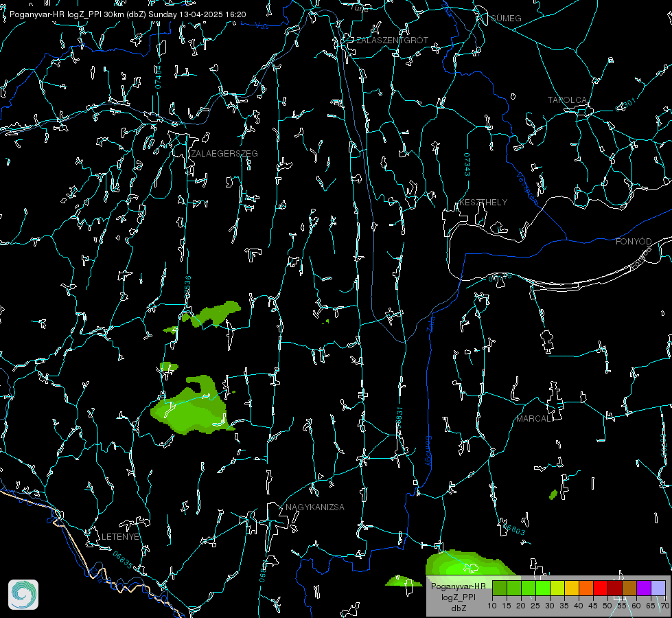Click the small green echo southwest of Marcali

[x=553, y=494]
